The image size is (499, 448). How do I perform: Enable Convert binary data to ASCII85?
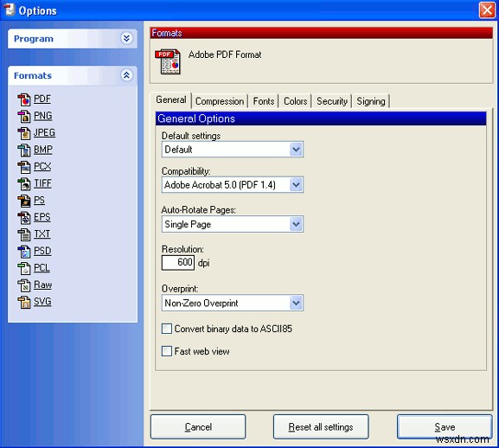167,329
